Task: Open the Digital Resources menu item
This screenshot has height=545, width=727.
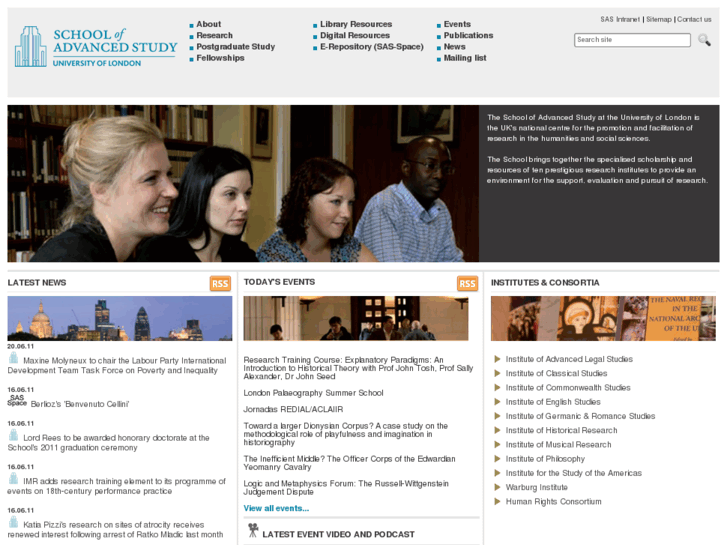Action: coord(355,35)
